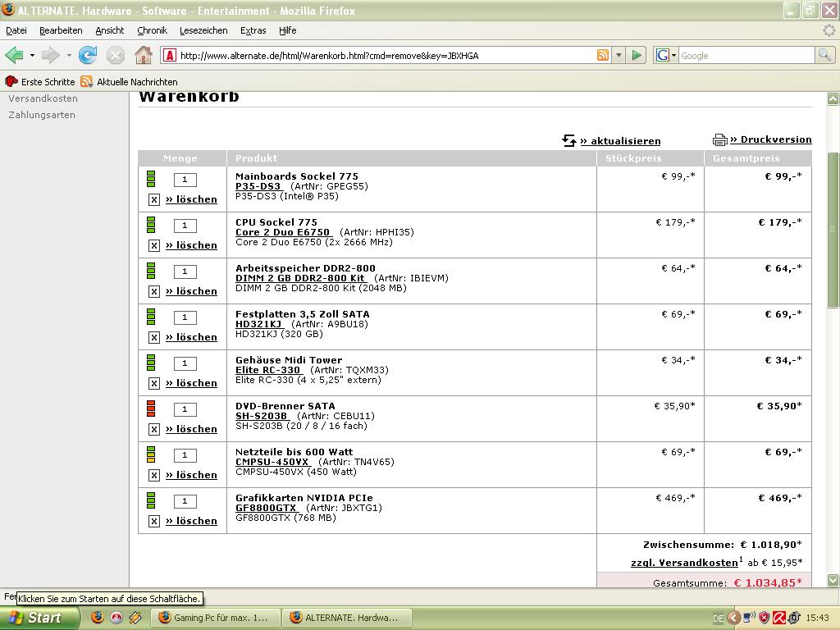Click the Stop loading icon
This screenshot has width=840, height=630.
115,55
